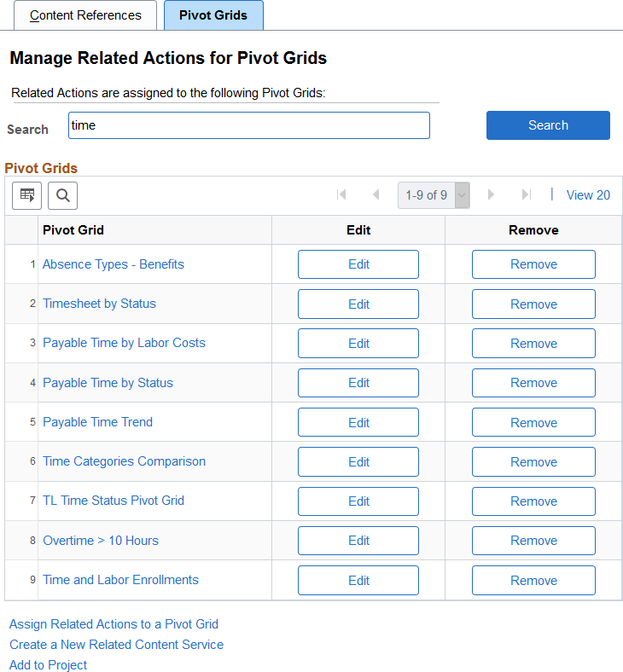Click the Add to Project link
This screenshot has width=623, height=672.
click(48, 665)
